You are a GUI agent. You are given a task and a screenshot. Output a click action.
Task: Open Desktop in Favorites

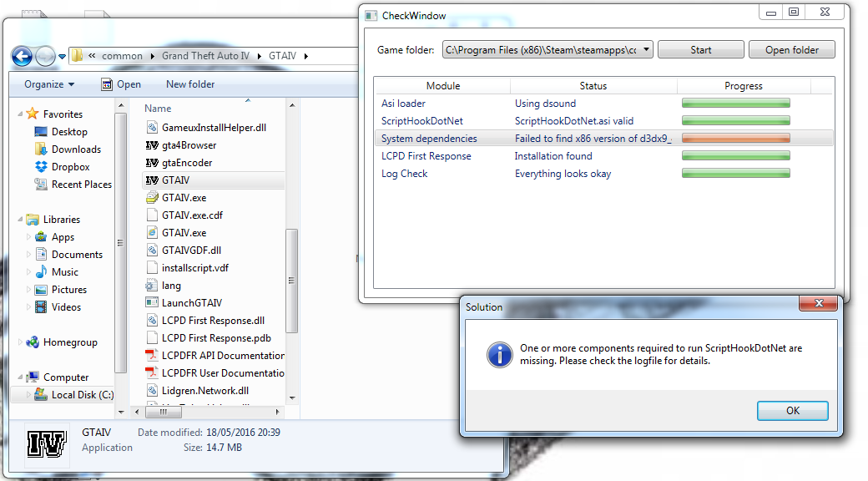pyautogui.click(x=69, y=132)
